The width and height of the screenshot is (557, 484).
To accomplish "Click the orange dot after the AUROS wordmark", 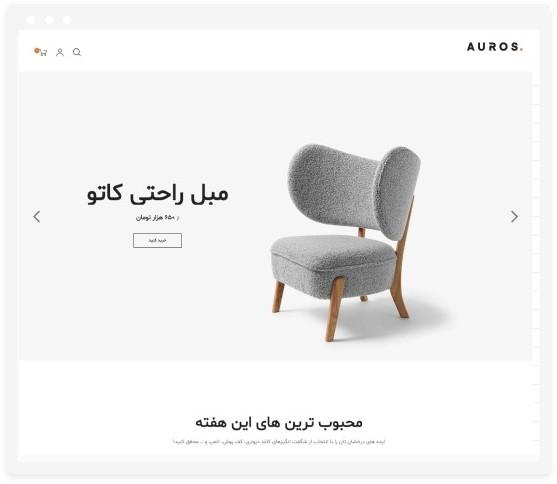I will point(521,50).
